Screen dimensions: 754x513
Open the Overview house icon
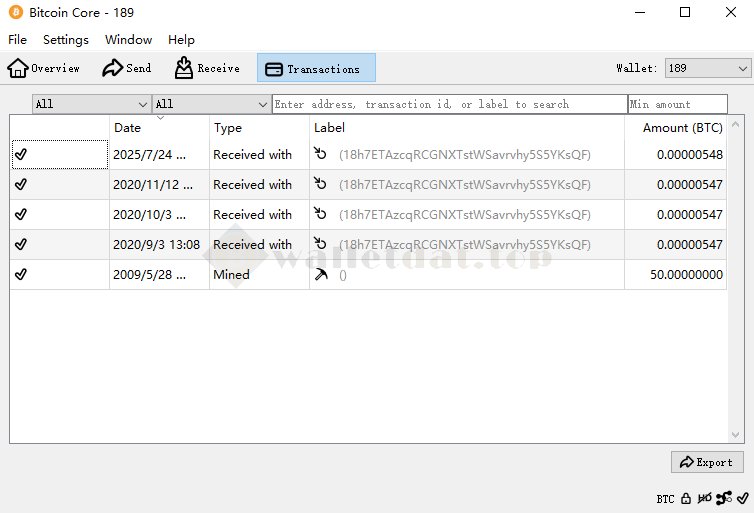point(18,68)
